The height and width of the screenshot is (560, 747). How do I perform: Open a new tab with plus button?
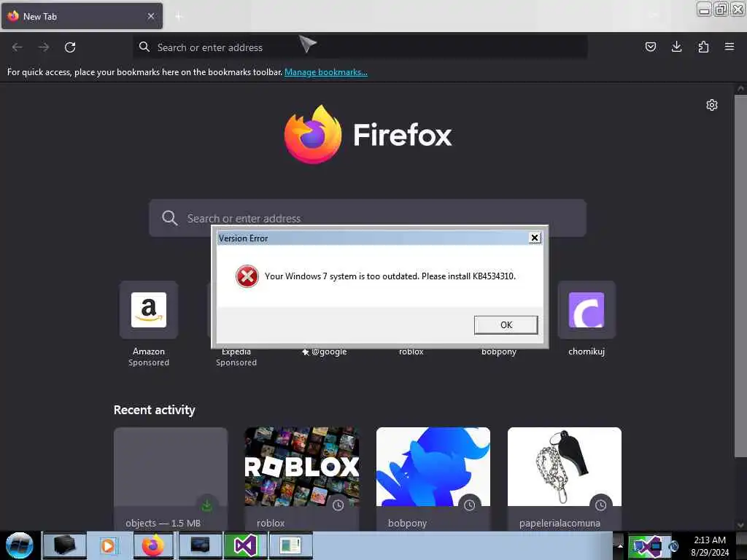coord(179,17)
